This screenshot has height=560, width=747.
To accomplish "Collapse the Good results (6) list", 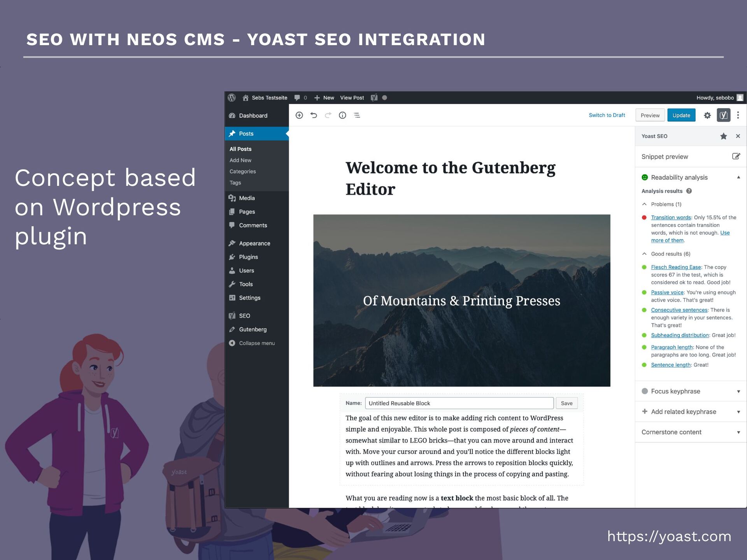I will pos(666,254).
